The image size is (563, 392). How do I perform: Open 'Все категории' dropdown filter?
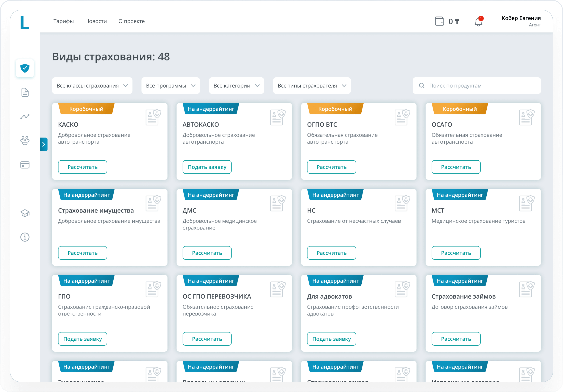pos(236,86)
